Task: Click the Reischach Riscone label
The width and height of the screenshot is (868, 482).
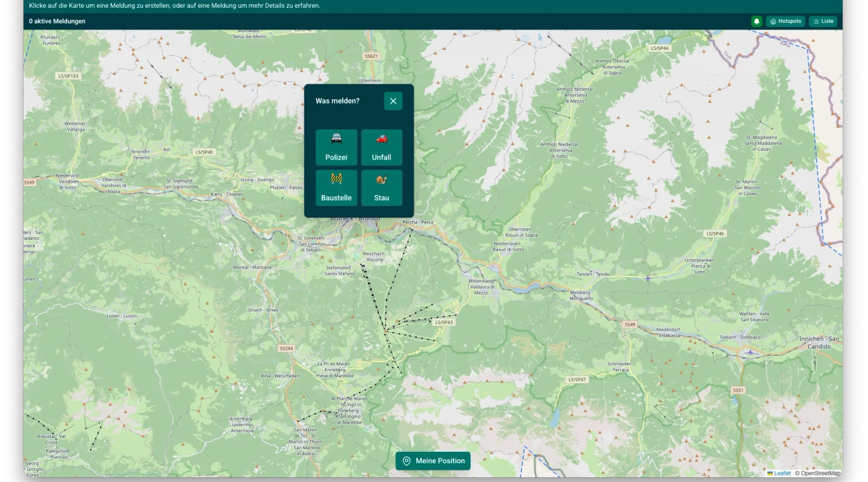Action: point(374,257)
